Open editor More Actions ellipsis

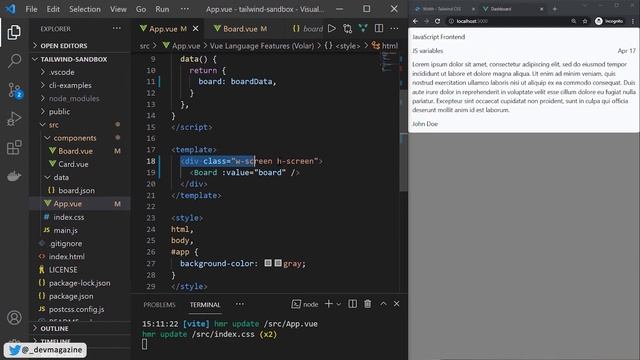click(394, 29)
